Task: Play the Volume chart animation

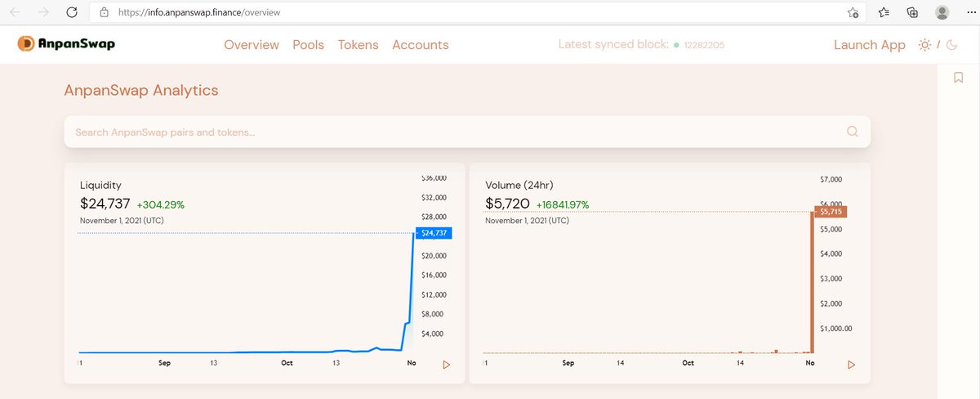Action: (x=851, y=365)
